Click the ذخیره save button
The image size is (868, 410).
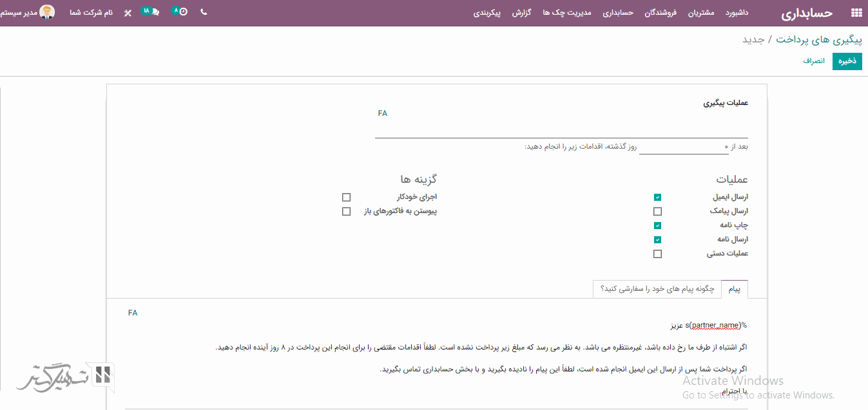[x=847, y=61]
